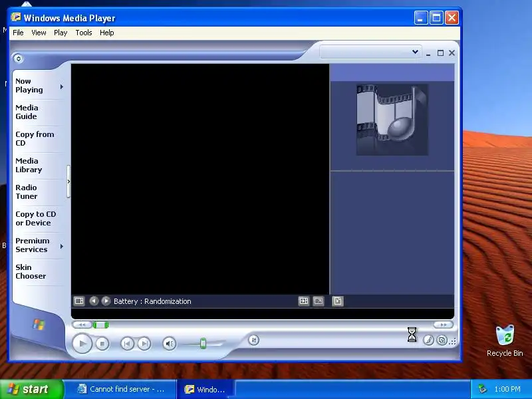532x399 pixels.
Task: Open the File menu
Action: [18, 33]
